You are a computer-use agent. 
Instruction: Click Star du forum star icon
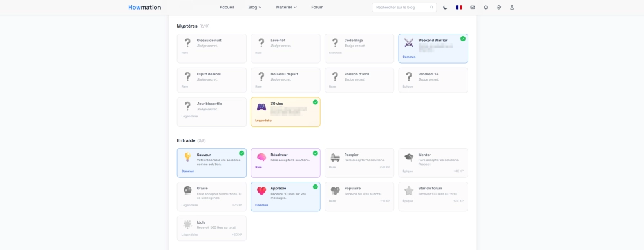tap(409, 191)
